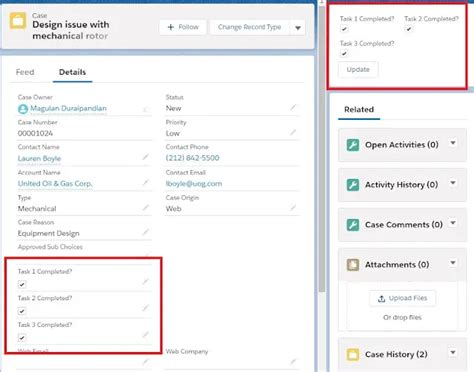Click the yellow Case record icon
Image resolution: width=474 pixels, height=372 pixels.
[x=18, y=21]
